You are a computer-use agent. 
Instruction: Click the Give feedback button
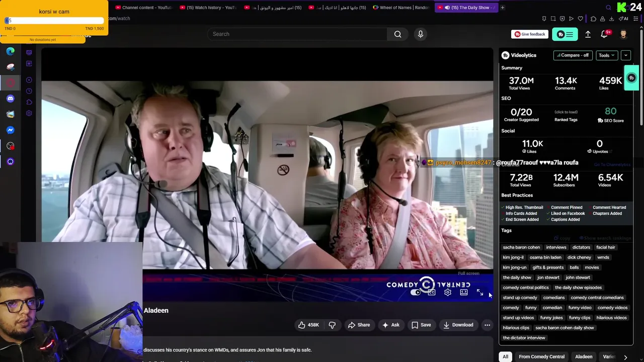pyautogui.click(x=530, y=34)
